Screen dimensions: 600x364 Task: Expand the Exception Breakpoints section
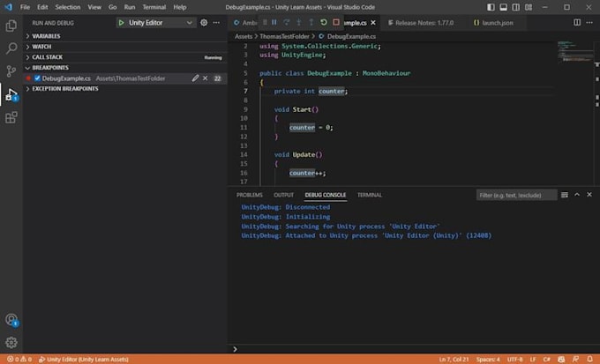[x=125, y=89]
